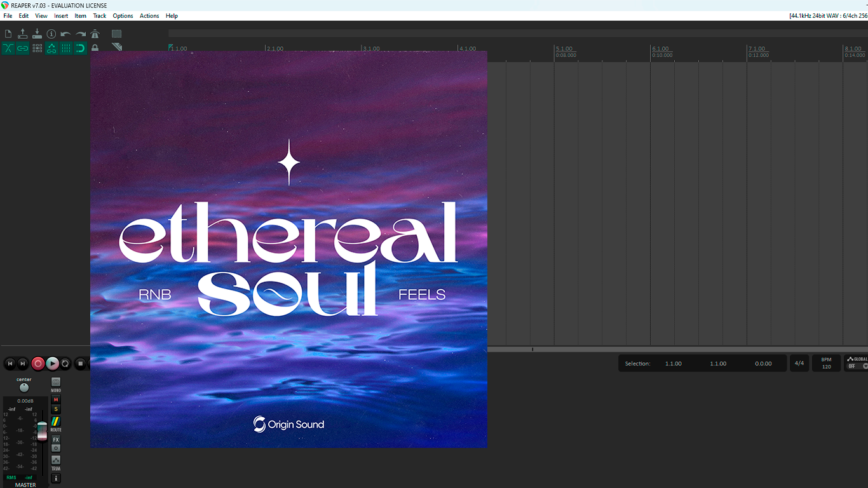Click the BPM 120 tempo field
The width and height of the screenshot is (868, 488).
coord(826,363)
